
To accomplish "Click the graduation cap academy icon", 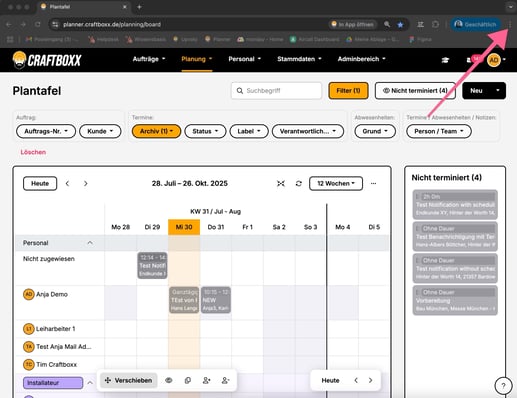I will pyautogui.click(x=445, y=60).
